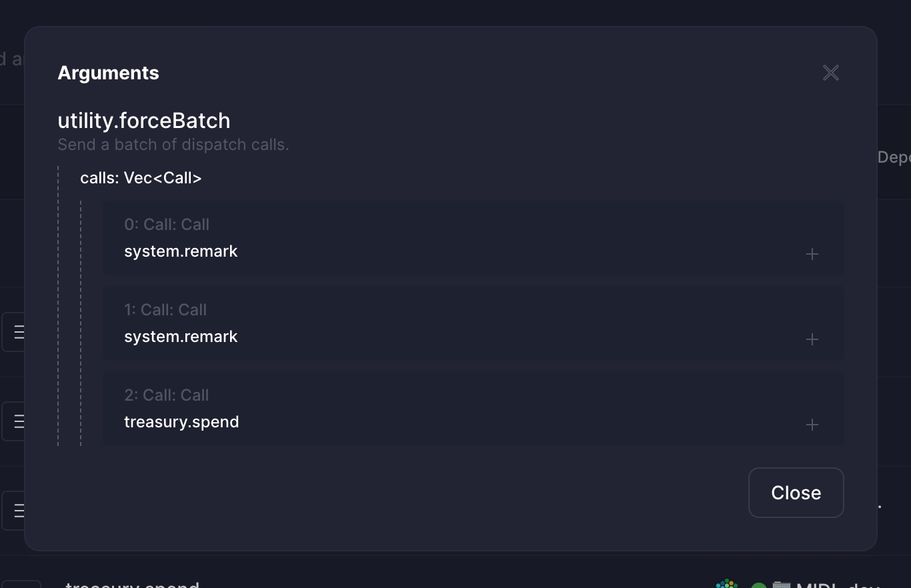
Task: Expand the treasury.spend call details
Action: coord(812,424)
